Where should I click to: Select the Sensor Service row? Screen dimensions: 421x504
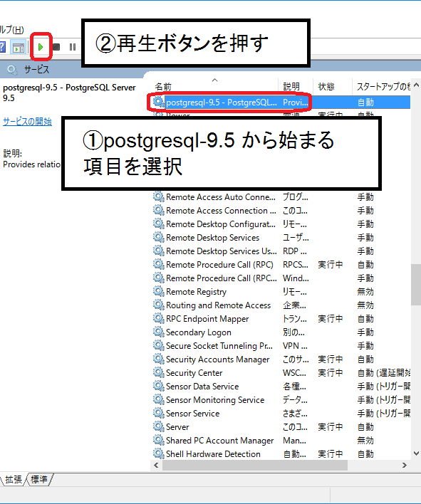pyautogui.click(x=281, y=413)
